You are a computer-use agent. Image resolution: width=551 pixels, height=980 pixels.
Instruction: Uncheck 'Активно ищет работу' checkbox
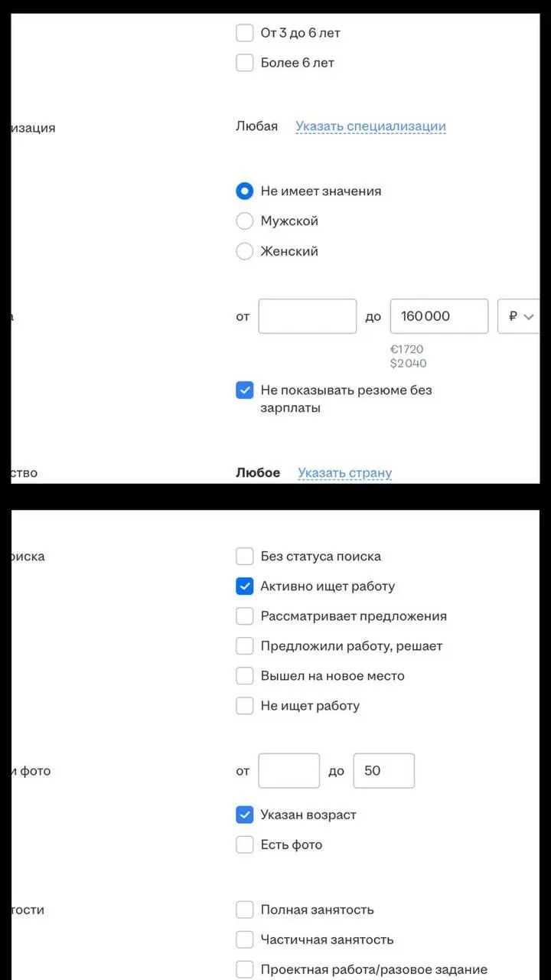245,586
